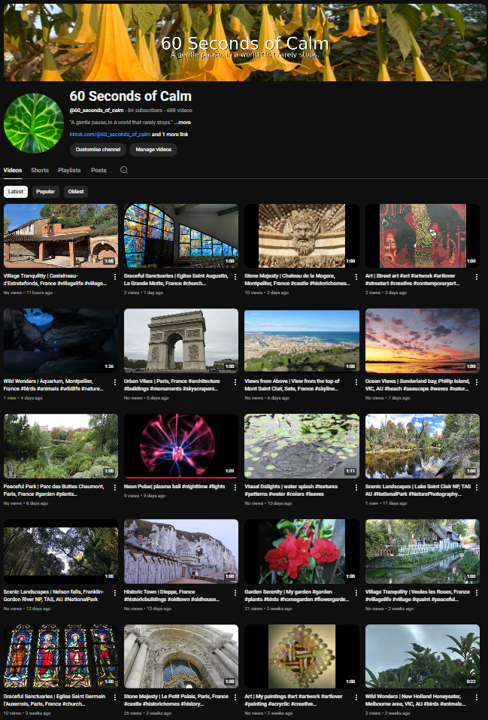The height and width of the screenshot is (720, 488).
Task: Open options menu for Eglise Saint Germain video
Action: 115,698
